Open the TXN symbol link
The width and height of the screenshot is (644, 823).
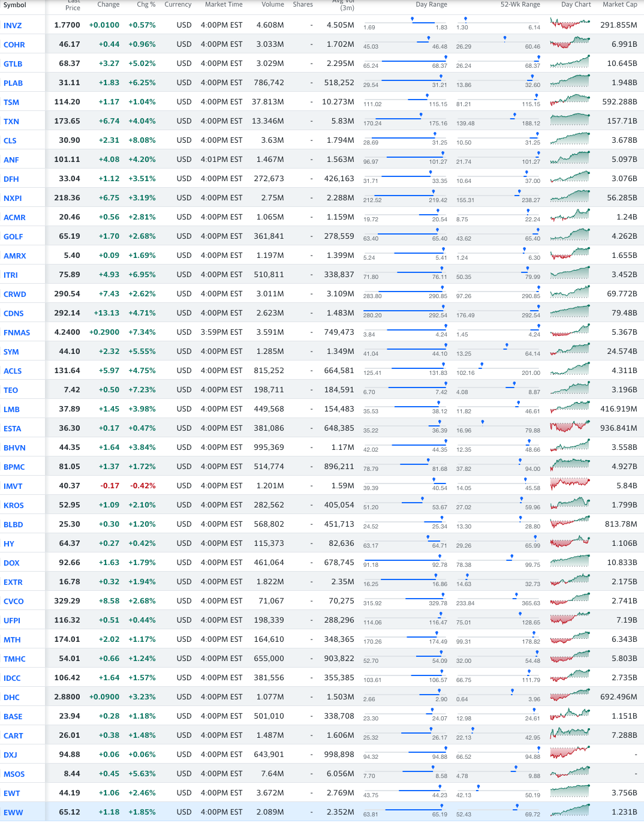click(x=11, y=122)
